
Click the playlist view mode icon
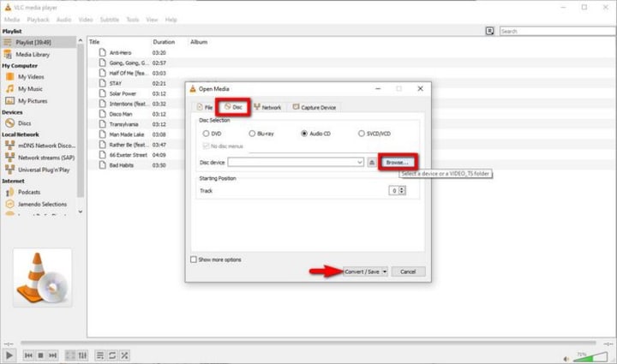pyautogui.click(x=489, y=31)
